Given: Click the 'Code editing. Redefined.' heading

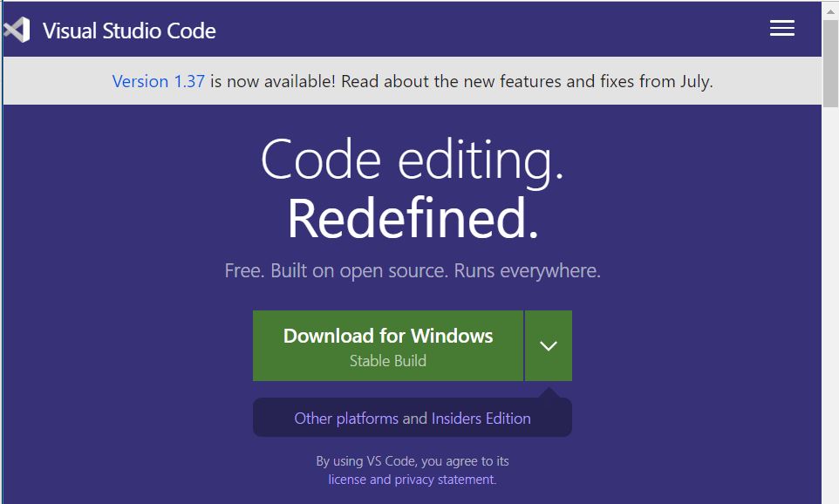Looking at the screenshot, I should tap(412, 188).
